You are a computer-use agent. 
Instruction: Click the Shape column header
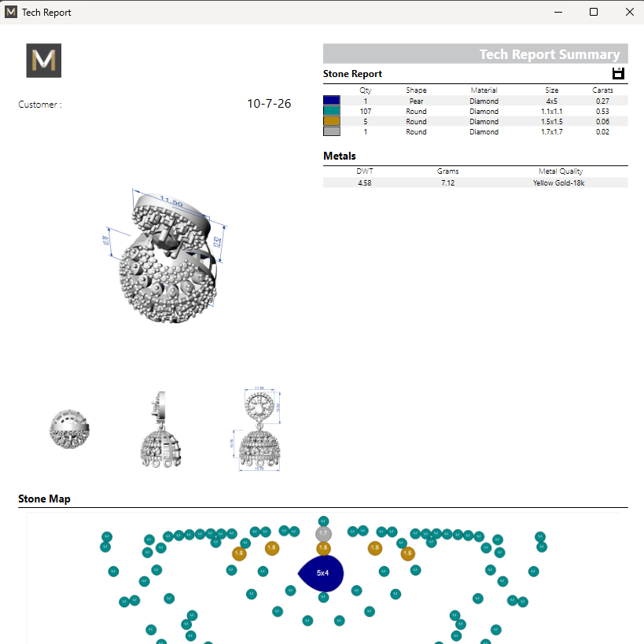click(x=416, y=90)
